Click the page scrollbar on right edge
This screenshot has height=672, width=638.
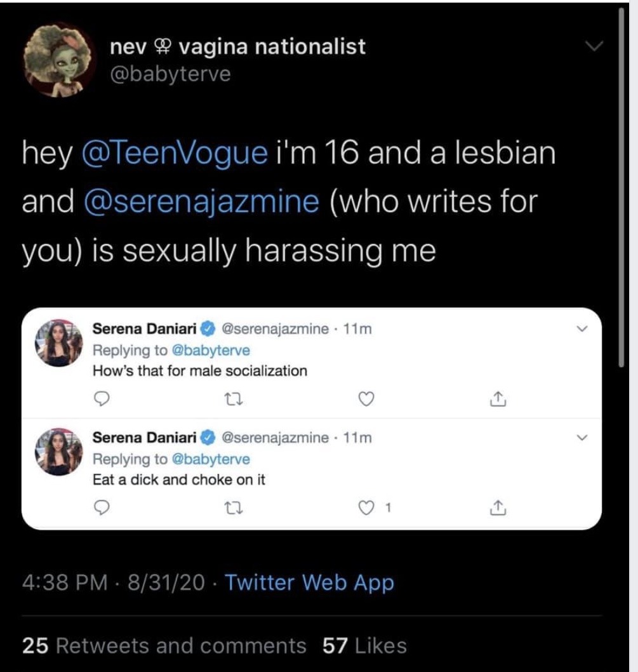(x=623, y=191)
